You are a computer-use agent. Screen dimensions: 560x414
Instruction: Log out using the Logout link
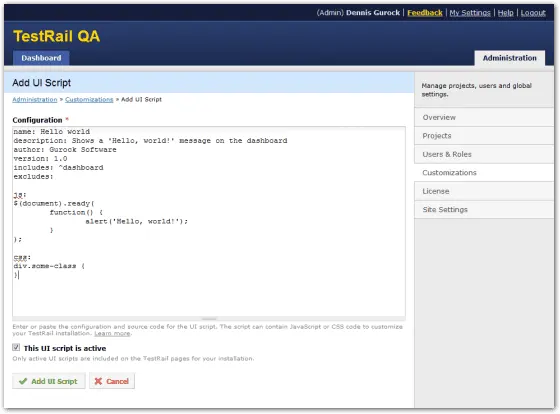tap(533, 13)
